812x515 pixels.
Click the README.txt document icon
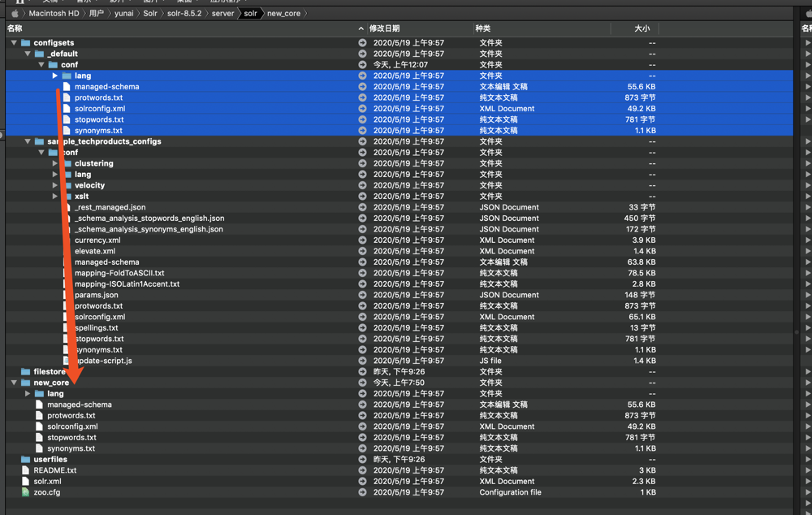26,470
